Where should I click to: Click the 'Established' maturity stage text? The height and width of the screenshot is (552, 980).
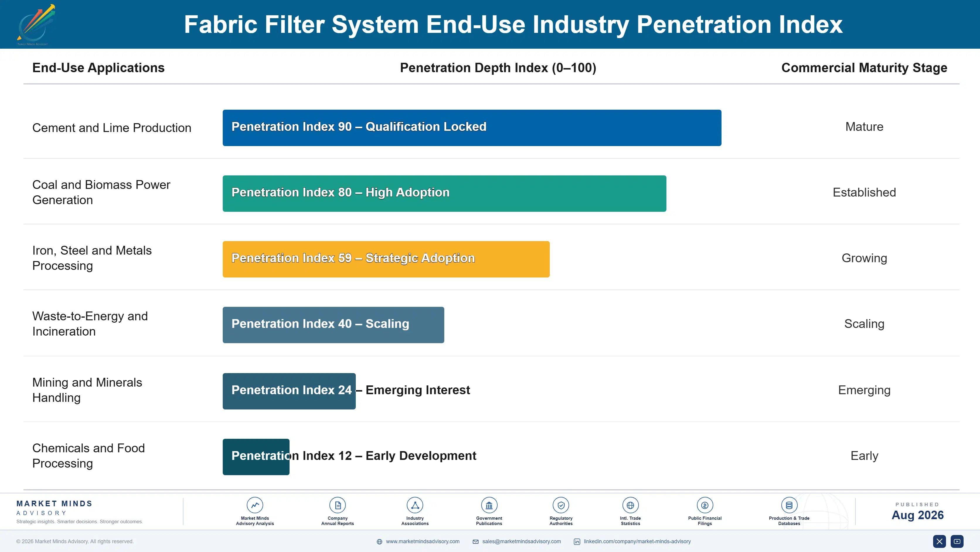coord(864,192)
